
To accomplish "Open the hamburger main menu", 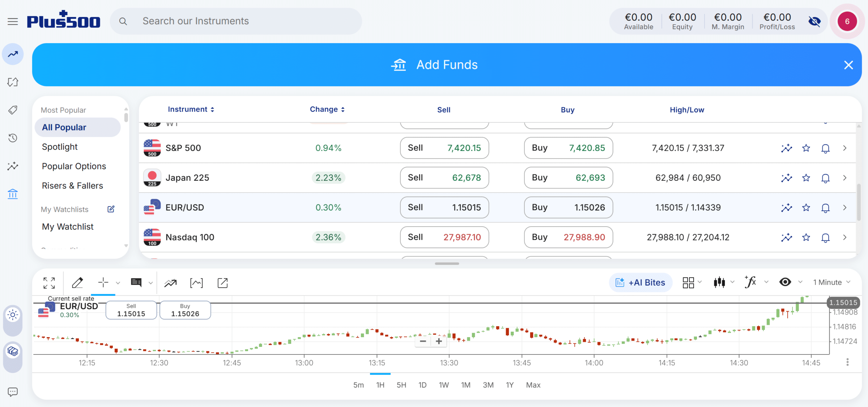I will pyautogui.click(x=13, y=21).
